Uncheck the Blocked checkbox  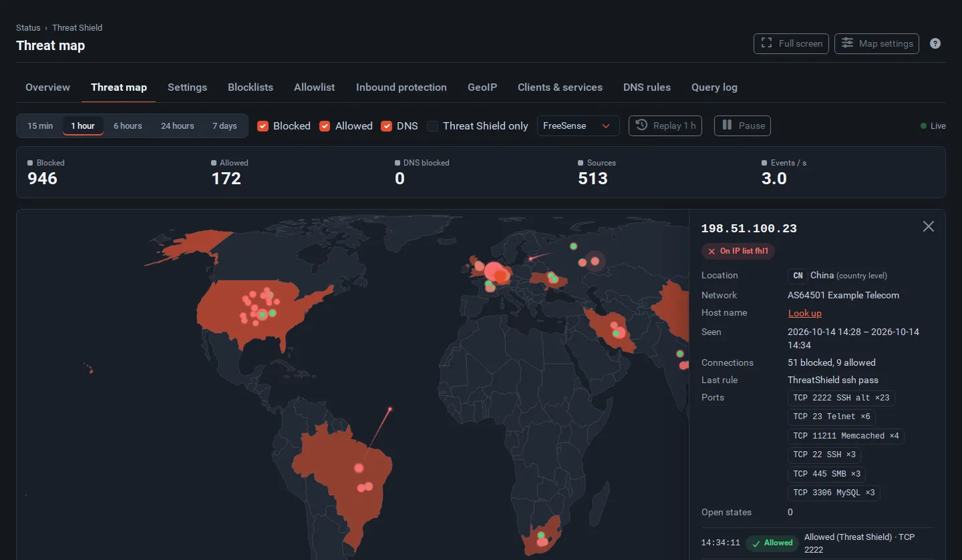pyautogui.click(x=263, y=126)
